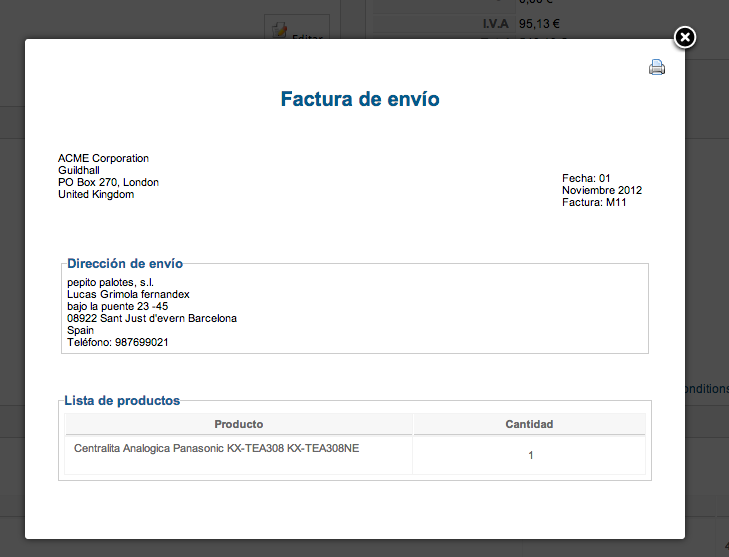
Task: Click 'Noviembre 2012' text
Action: coord(602,190)
